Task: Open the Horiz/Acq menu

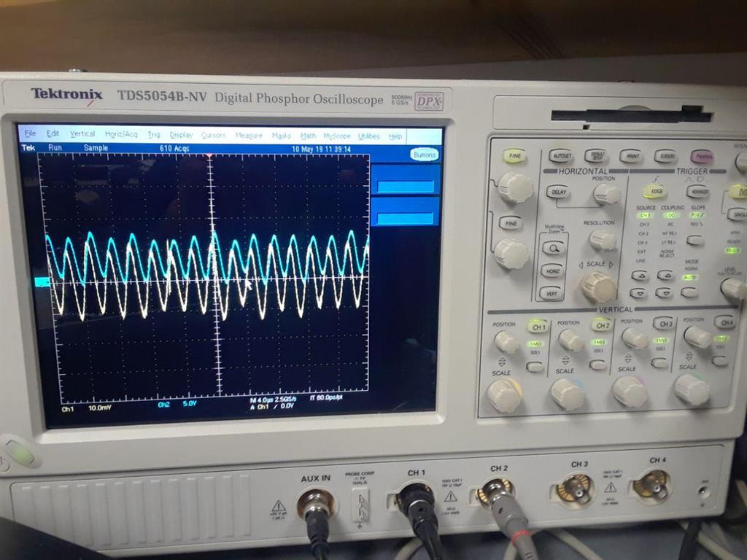Action: click(121, 135)
